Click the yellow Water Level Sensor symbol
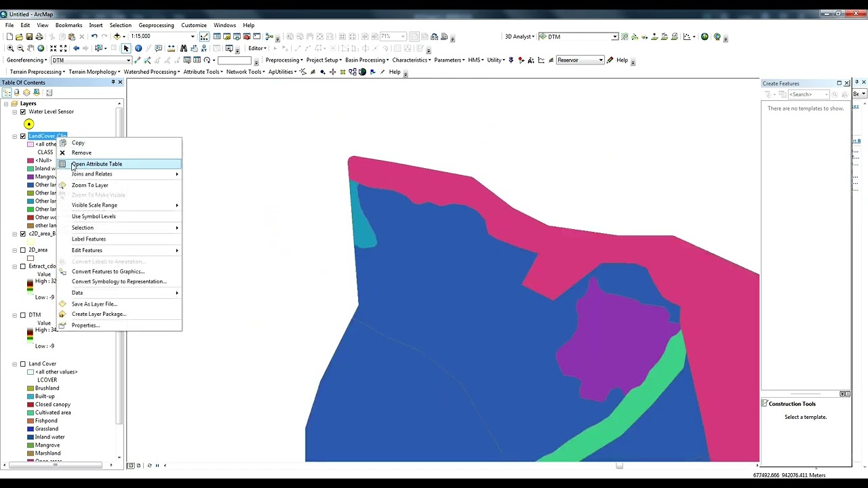868x488 pixels. (28, 124)
